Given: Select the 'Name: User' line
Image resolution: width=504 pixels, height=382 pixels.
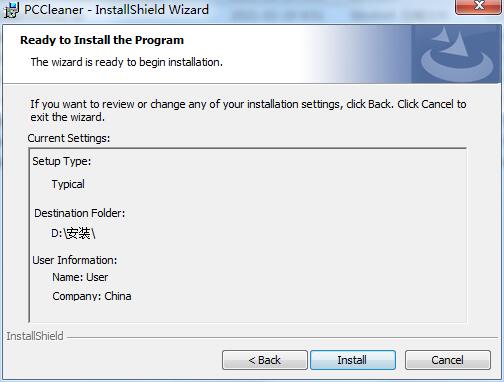Looking at the screenshot, I should point(80,277).
